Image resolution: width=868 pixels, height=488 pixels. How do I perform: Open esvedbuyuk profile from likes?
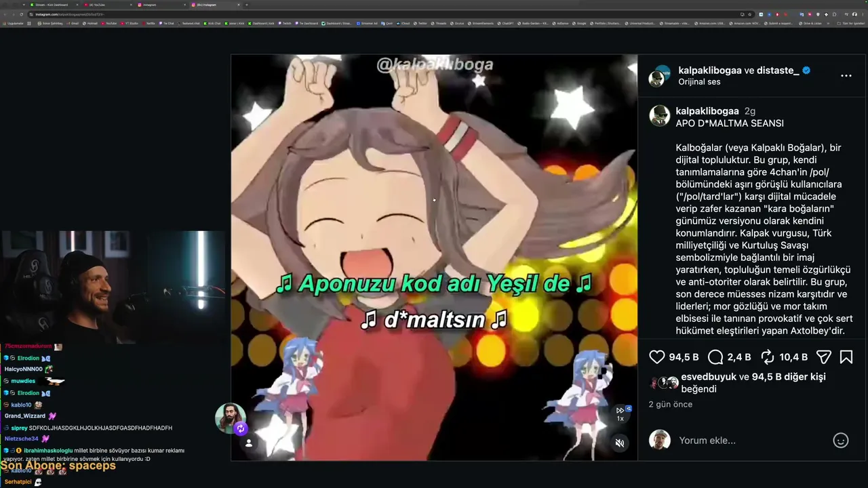(709, 377)
